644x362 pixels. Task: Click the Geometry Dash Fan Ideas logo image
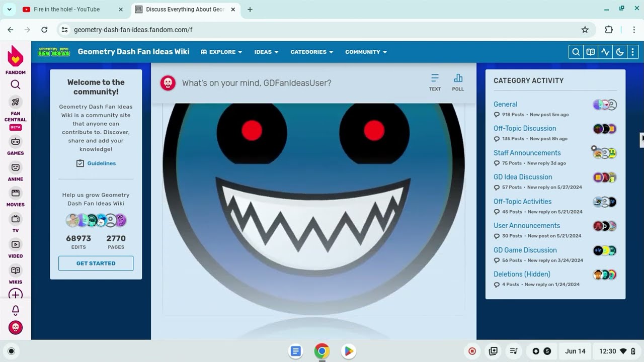tap(54, 52)
